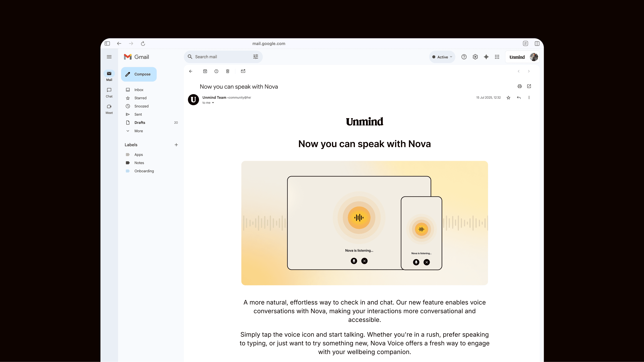644x362 pixels.
Task: Open the Gemini sparkle icon
Action: click(486, 57)
